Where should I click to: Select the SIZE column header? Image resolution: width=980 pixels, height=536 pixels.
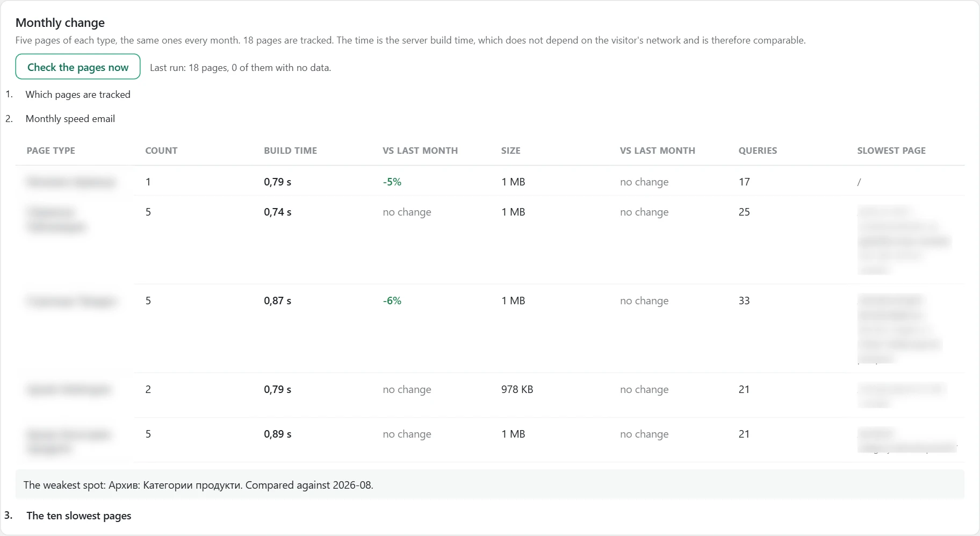coord(511,151)
